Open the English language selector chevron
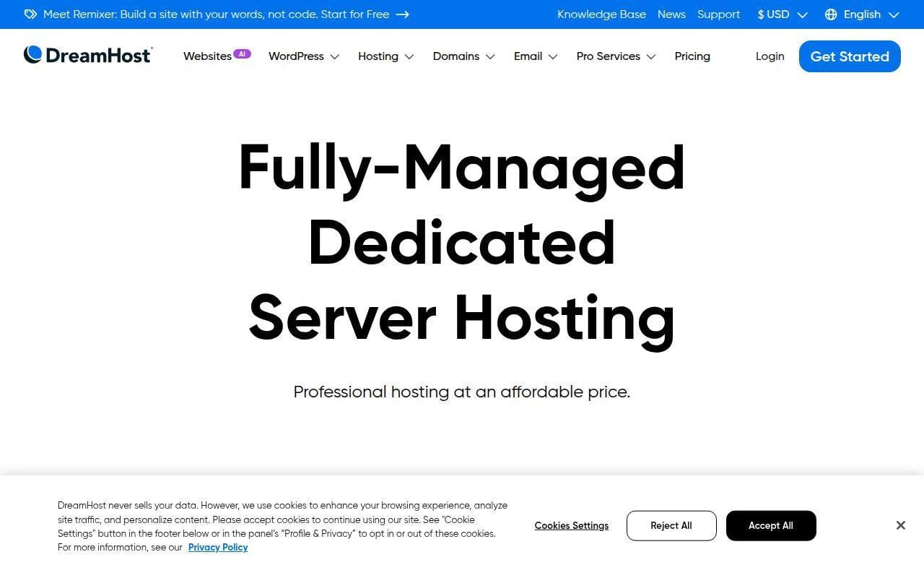The height and width of the screenshot is (578, 924). 894,14
